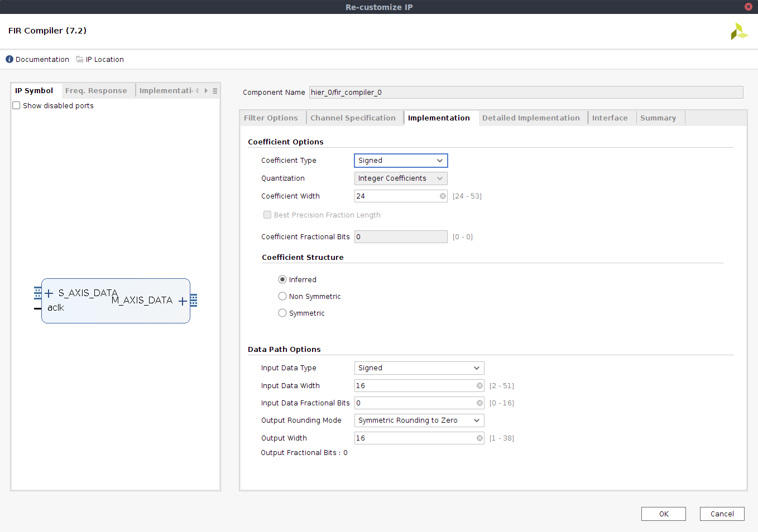
Task: Click the Component Name field
Action: [x=526, y=93]
